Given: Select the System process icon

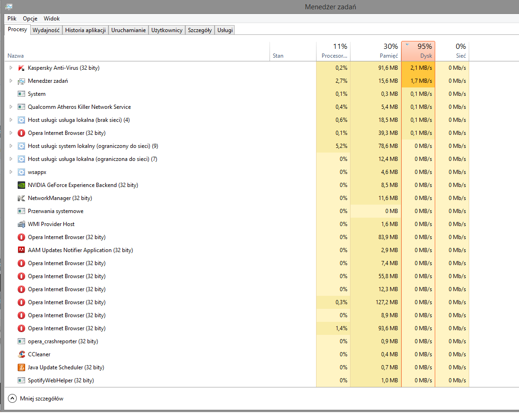Looking at the screenshot, I should pos(21,94).
